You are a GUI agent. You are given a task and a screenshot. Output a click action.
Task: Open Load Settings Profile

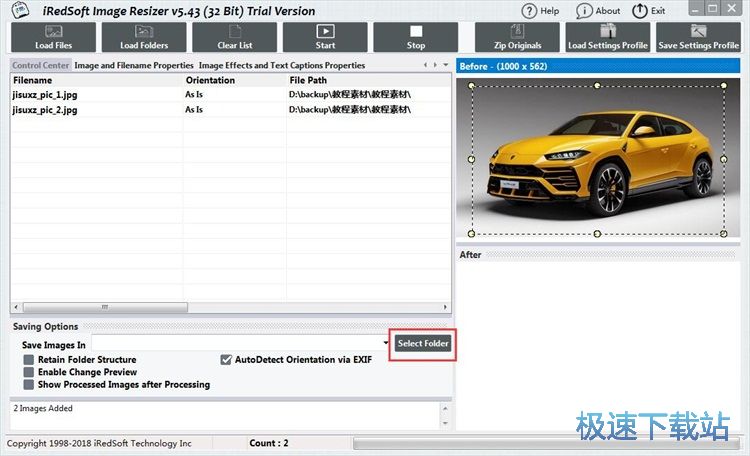607,37
